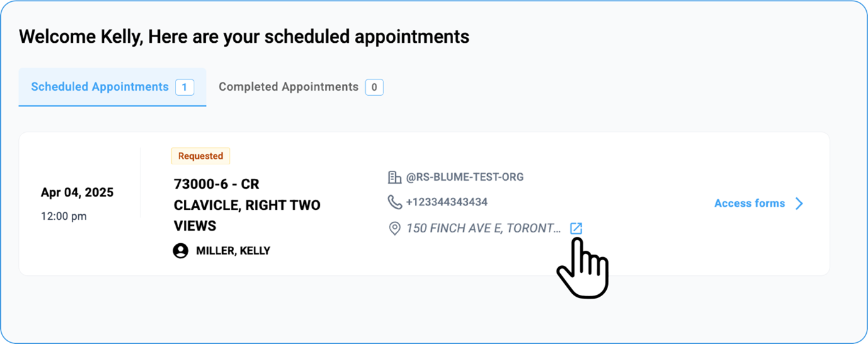Image resolution: width=868 pixels, height=344 pixels.
Task: Open address in external map link icon
Action: (576, 229)
